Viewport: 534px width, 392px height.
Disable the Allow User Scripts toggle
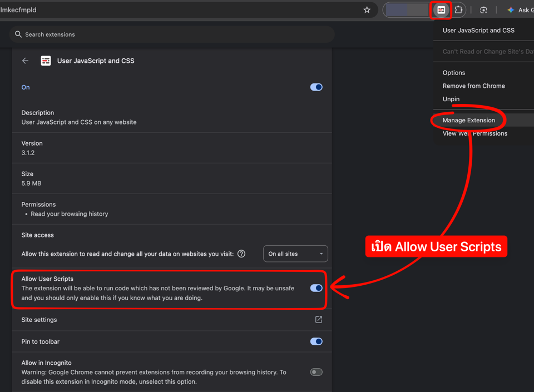click(x=316, y=288)
